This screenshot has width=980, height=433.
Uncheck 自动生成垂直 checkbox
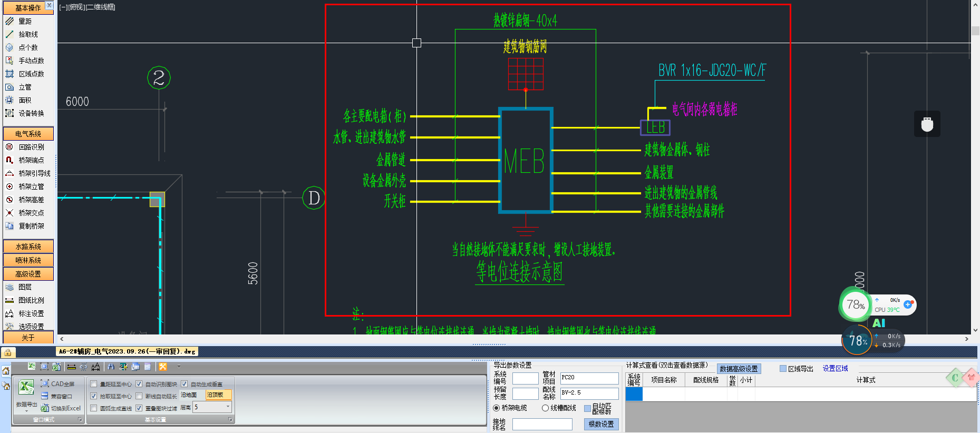(x=185, y=384)
